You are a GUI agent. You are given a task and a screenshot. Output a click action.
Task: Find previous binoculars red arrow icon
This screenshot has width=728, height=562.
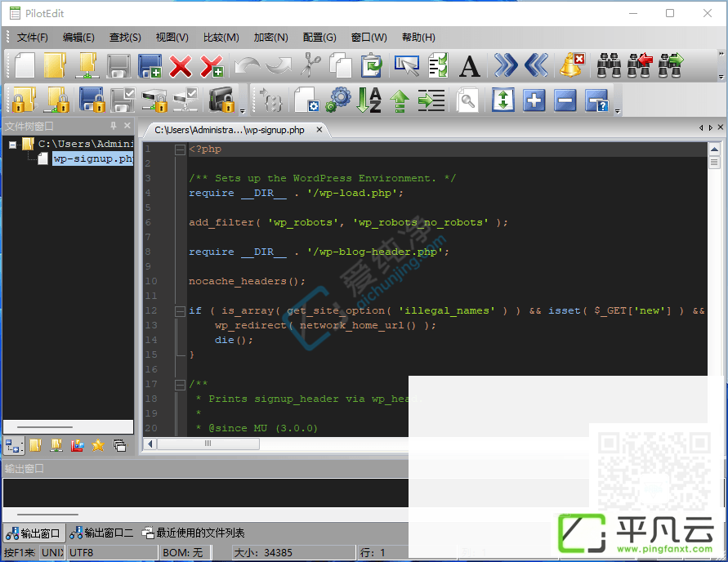coord(640,65)
